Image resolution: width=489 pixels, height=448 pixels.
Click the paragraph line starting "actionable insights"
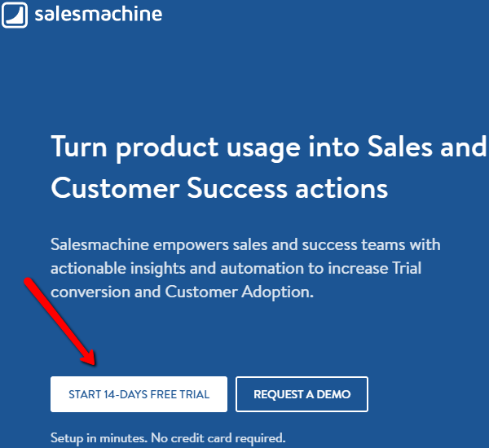[x=236, y=269]
